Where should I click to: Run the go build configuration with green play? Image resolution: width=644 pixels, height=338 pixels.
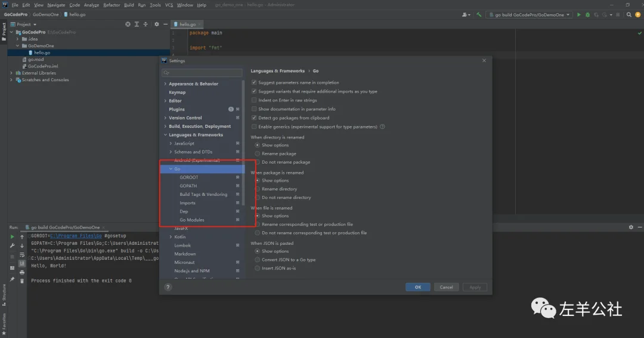click(578, 15)
